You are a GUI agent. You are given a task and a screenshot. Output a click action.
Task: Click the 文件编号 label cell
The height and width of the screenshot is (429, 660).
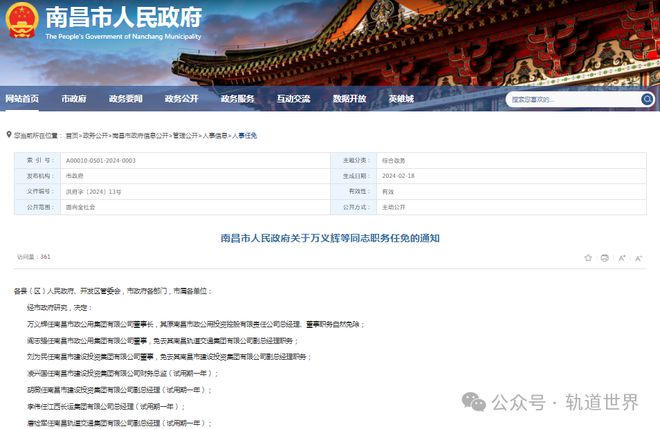[x=38, y=192]
